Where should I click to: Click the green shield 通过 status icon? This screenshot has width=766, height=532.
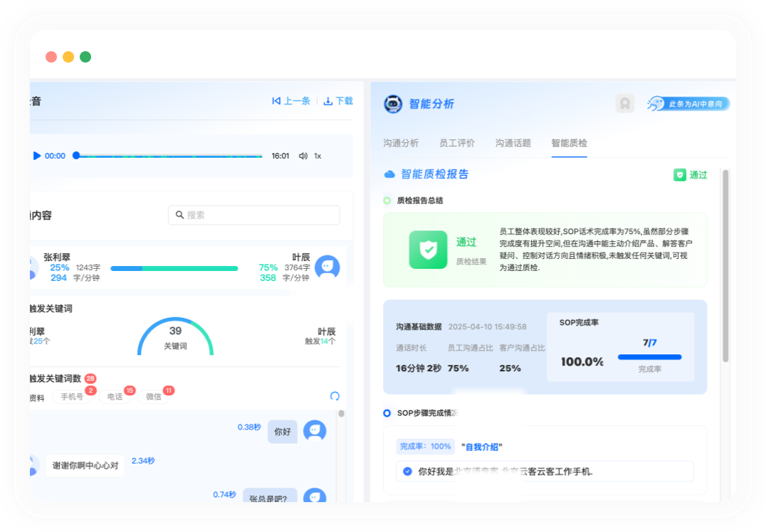click(680, 175)
